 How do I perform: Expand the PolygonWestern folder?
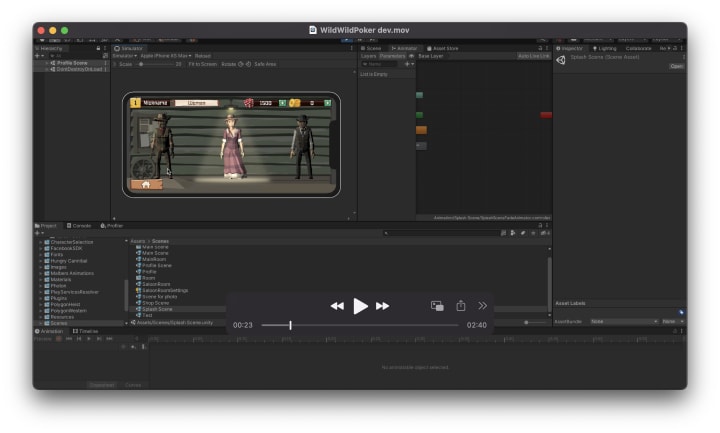[x=40, y=311]
